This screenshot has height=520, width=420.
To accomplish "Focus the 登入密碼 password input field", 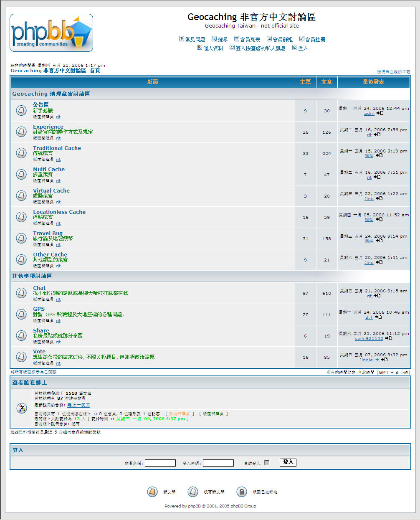I will [x=218, y=463].
